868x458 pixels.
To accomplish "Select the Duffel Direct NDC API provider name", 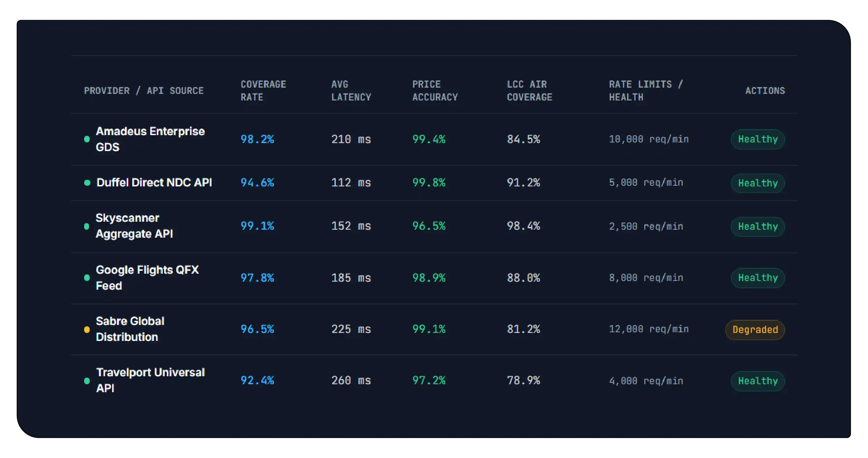I will [154, 183].
